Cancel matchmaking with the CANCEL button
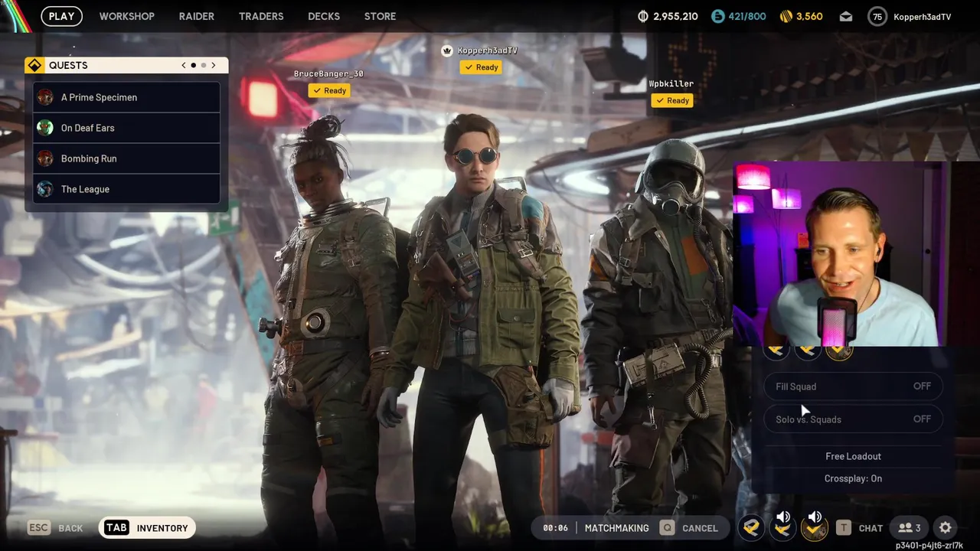Viewport: 980px width, 551px height. [x=700, y=528]
